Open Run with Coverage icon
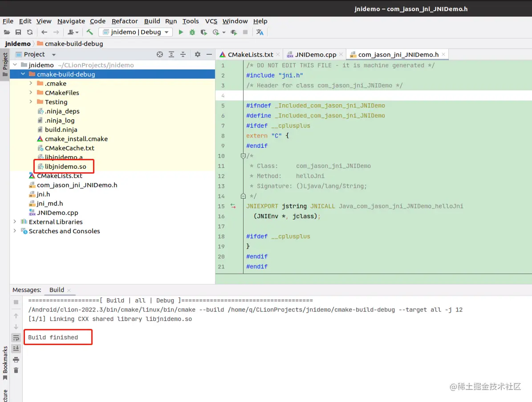 (203, 32)
